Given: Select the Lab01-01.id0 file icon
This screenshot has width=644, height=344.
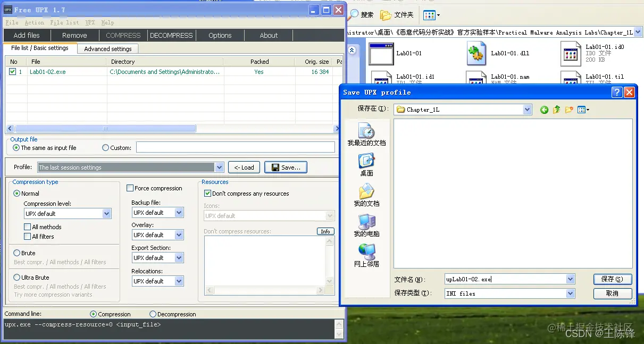Looking at the screenshot, I should click(x=571, y=54).
